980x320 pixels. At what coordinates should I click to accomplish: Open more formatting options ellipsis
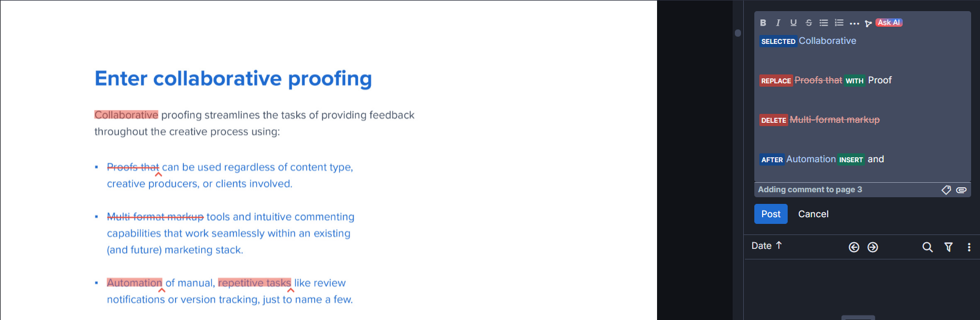(x=854, y=23)
